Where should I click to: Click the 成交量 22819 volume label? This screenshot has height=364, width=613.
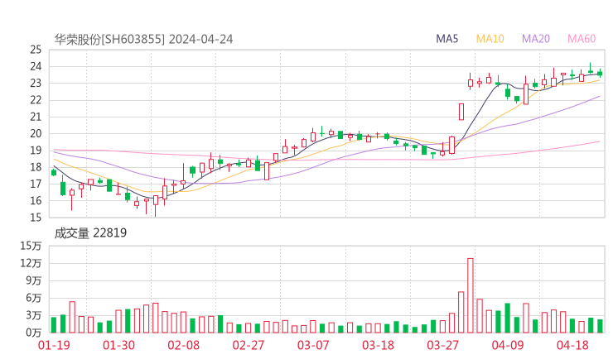pos(90,233)
